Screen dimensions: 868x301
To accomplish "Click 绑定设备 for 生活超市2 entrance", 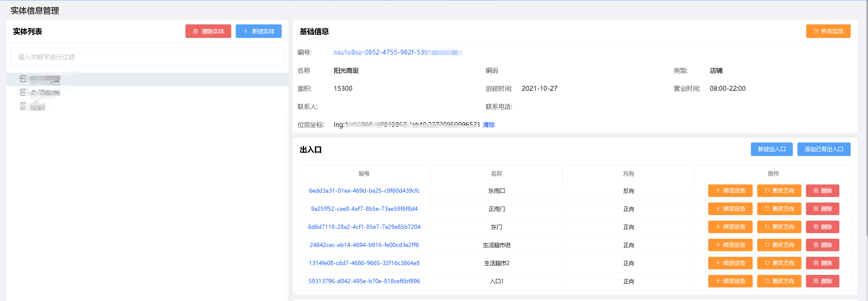I will click(x=730, y=263).
